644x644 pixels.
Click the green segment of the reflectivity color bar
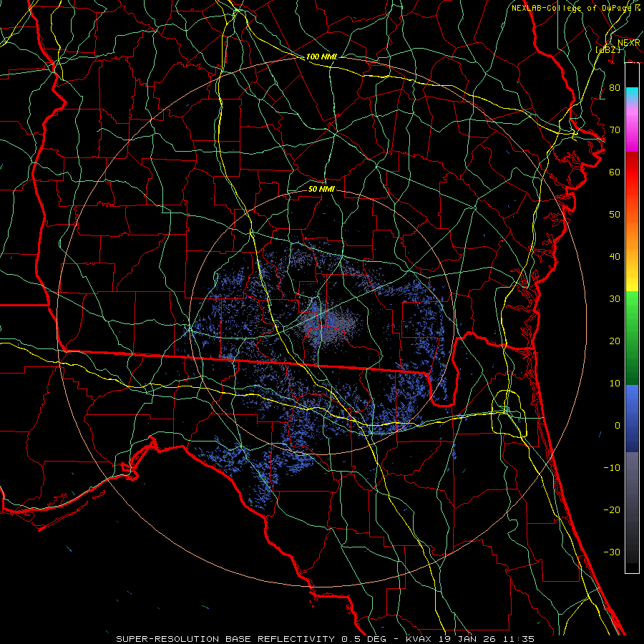pos(632,338)
